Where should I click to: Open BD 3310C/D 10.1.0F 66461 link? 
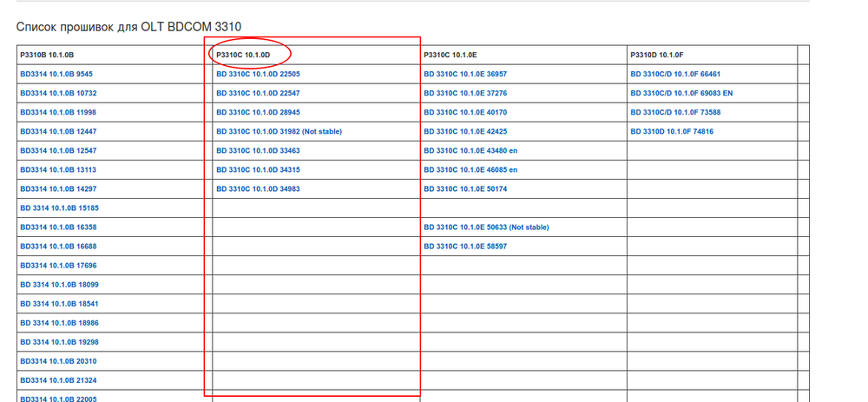coord(675,75)
